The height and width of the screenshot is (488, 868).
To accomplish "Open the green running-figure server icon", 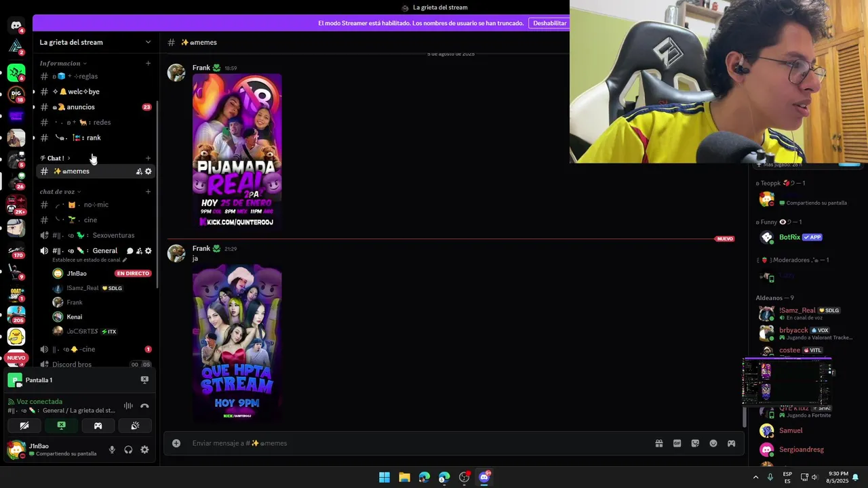I will 16,72.
